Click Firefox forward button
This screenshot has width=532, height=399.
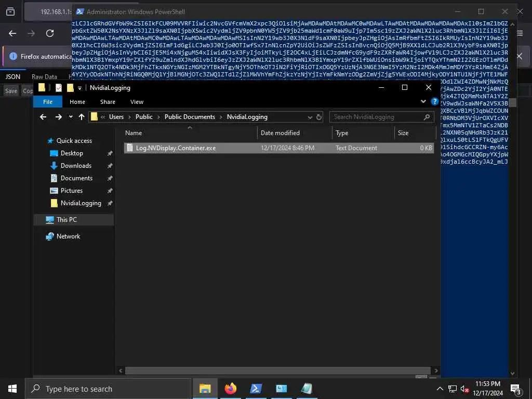click(x=31, y=33)
